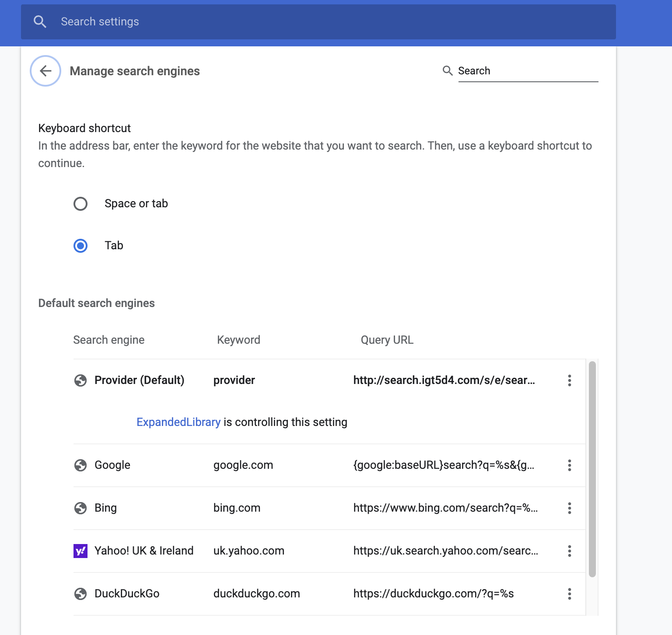Image resolution: width=672 pixels, height=635 pixels.
Task: Open three-dot menu for Yahoo! UK & Ireland
Action: pos(569,551)
